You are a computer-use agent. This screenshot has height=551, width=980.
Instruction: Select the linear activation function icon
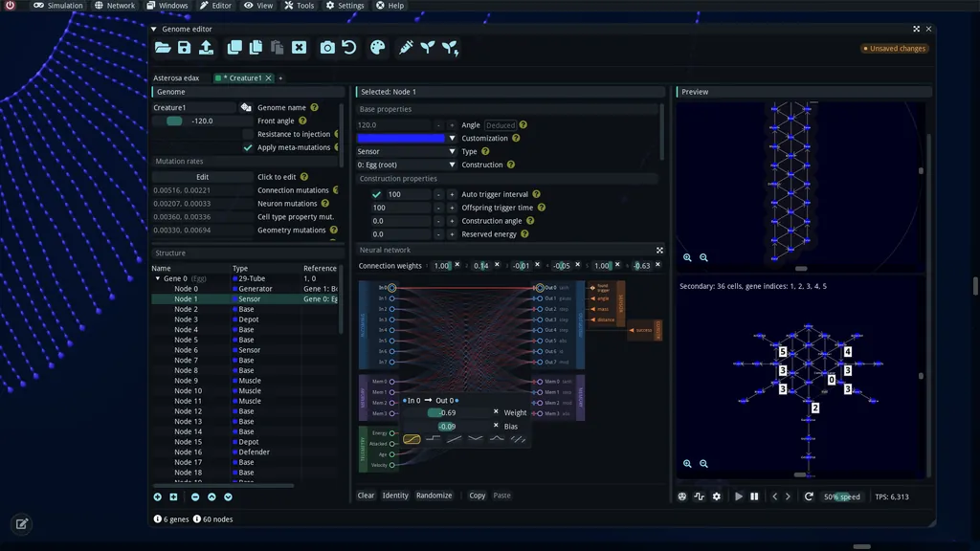coord(455,439)
